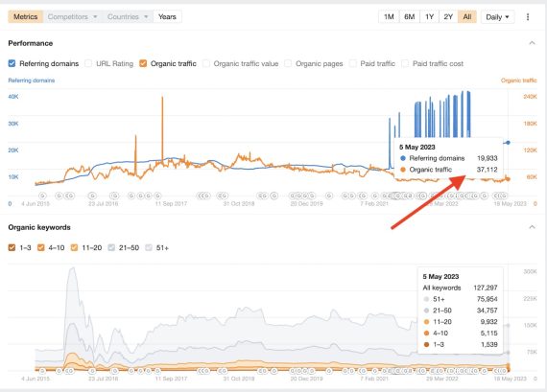547x392 pixels.
Task: Enable the URL Rating checkbox
Action: click(88, 63)
